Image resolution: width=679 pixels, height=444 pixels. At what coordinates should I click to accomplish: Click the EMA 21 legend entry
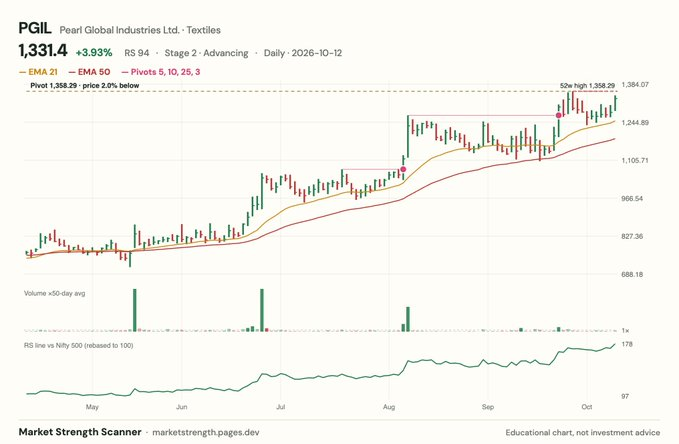tap(38, 72)
